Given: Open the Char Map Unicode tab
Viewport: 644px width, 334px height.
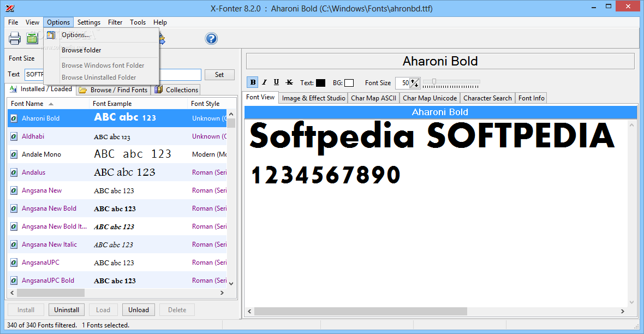Looking at the screenshot, I should click(430, 98).
